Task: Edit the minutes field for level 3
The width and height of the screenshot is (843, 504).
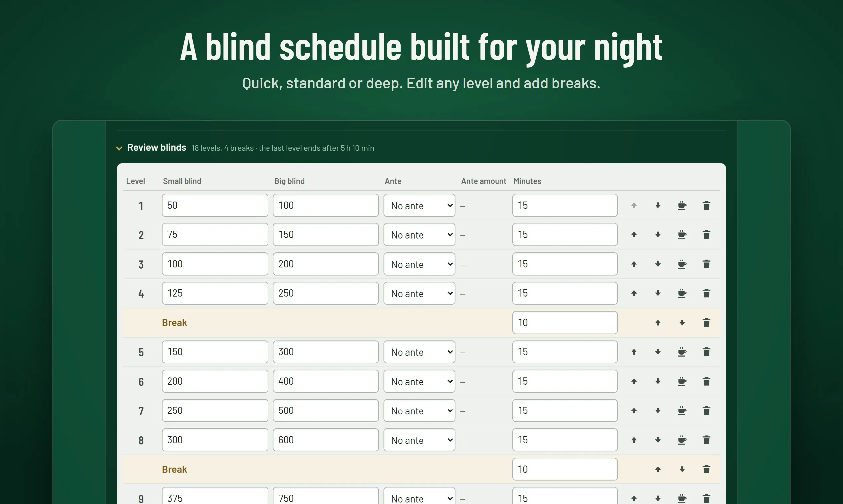Action: tap(565, 264)
